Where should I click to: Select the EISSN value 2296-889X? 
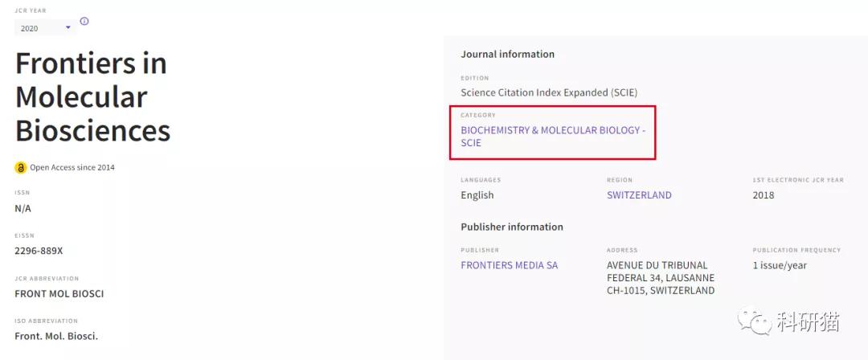pos(39,251)
